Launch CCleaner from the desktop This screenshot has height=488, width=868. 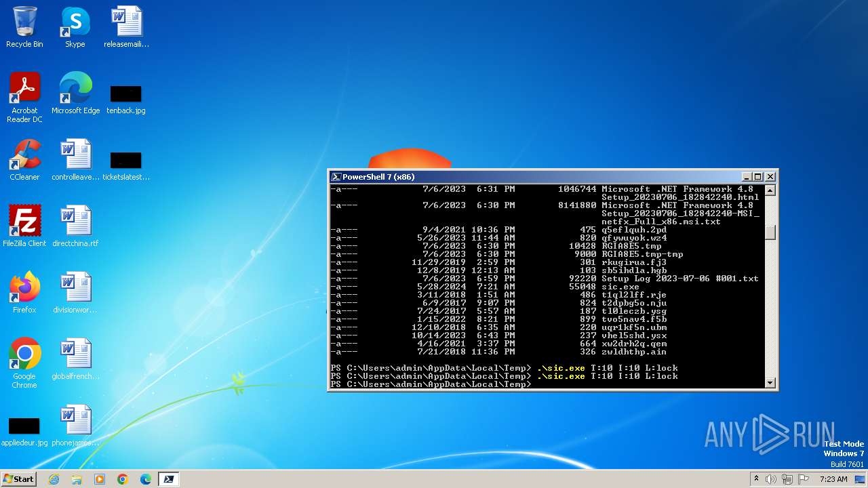pos(24,159)
